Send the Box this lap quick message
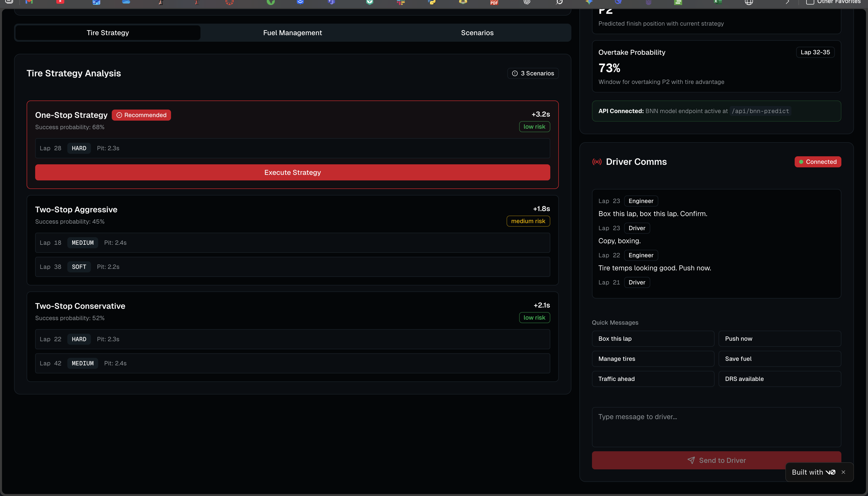Image resolution: width=868 pixels, height=496 pixels. pyautogui.click(x=653, y=339)
